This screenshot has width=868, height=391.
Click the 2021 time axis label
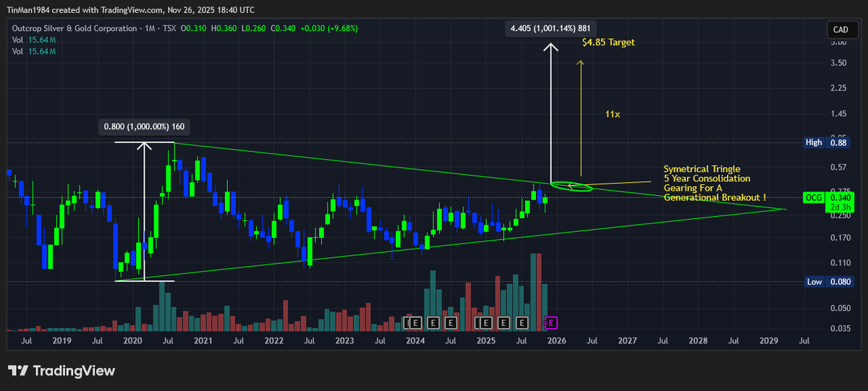point(203,340)
